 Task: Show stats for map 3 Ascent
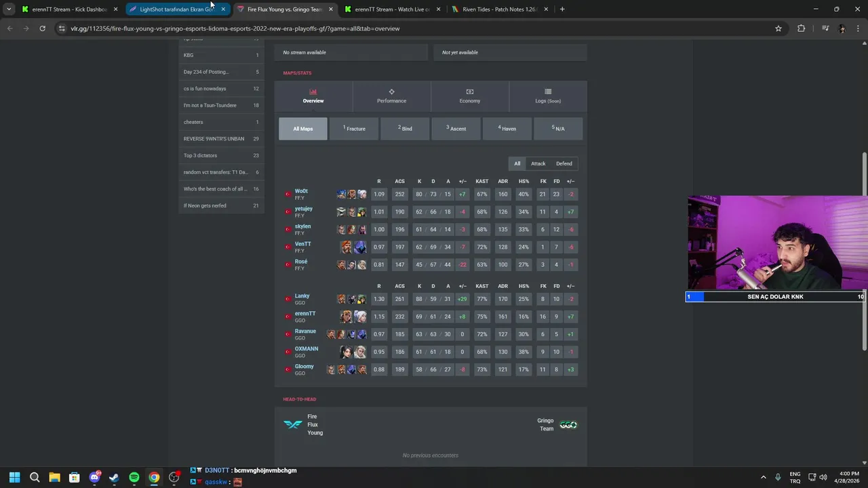[456, 129]
